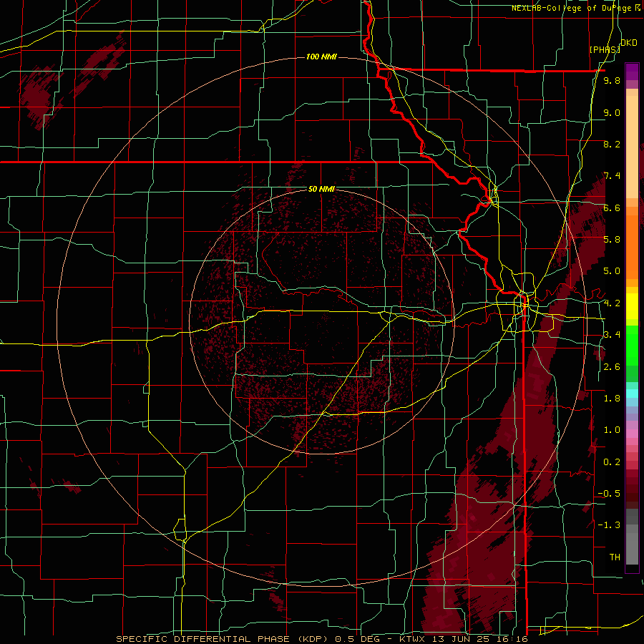Click the OKD label near the legend
644x644 pixels.
pos(628,43)
